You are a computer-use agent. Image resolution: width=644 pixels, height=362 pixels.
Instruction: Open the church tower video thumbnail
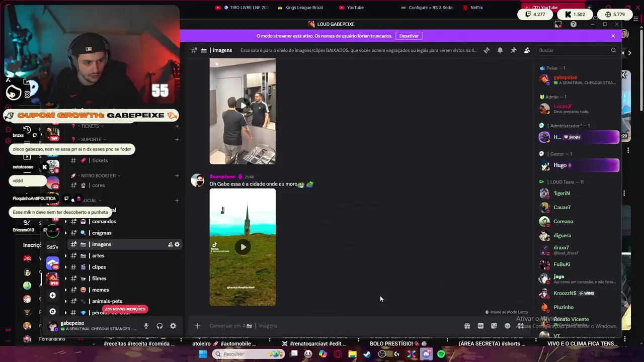tap(243, 247)
